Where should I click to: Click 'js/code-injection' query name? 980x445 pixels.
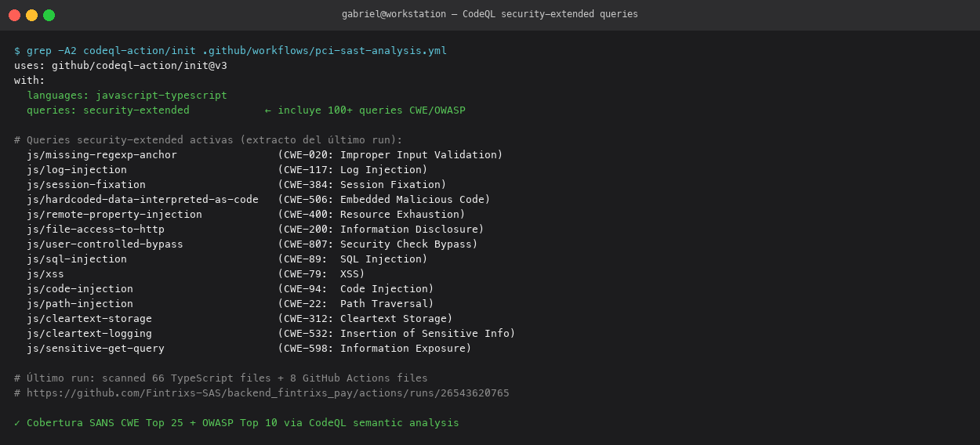pos(80,289)
